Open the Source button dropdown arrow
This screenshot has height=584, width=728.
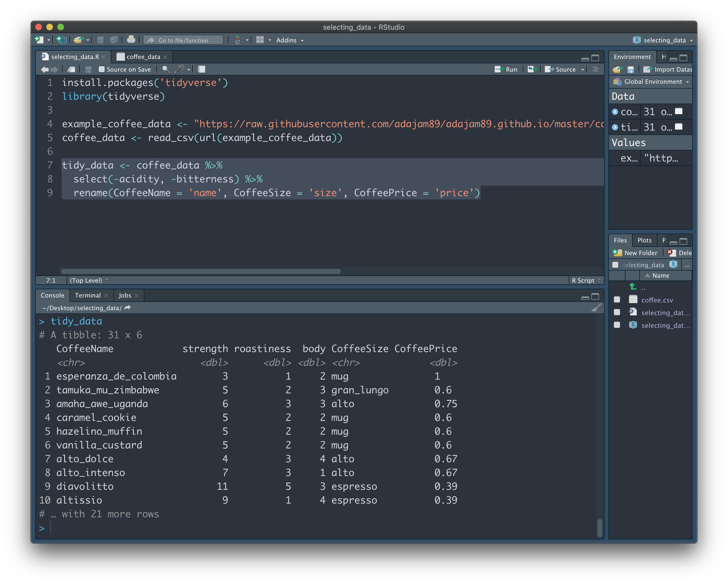point(583,69)
